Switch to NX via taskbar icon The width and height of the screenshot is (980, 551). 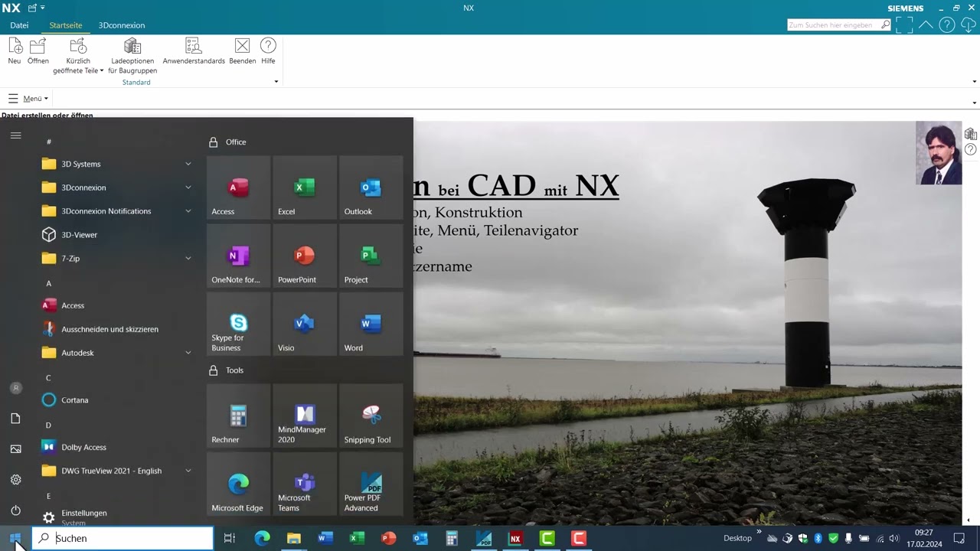point(515,539)
